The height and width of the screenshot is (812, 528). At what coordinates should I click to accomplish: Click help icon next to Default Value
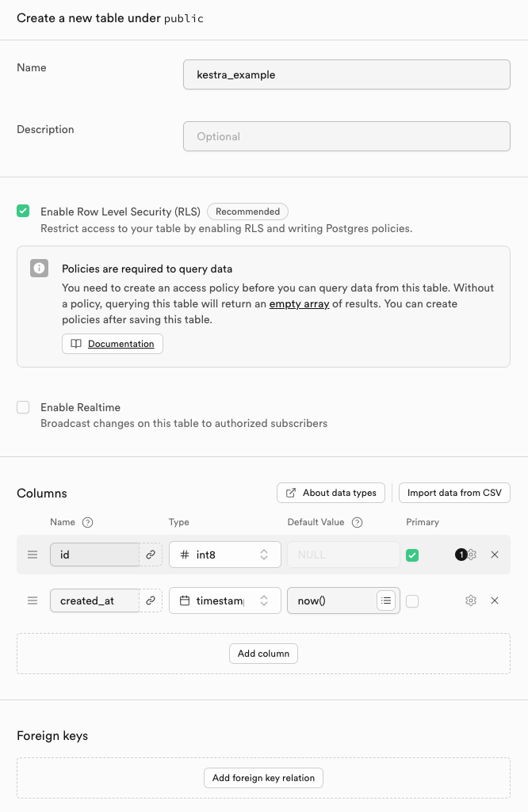[x=357, y=523]
